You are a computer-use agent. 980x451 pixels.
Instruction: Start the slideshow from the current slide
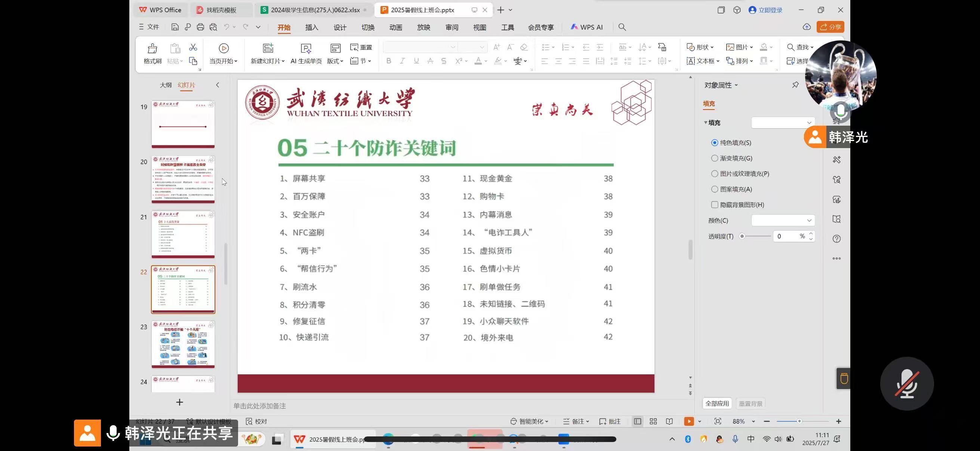(x=223, y=48)
